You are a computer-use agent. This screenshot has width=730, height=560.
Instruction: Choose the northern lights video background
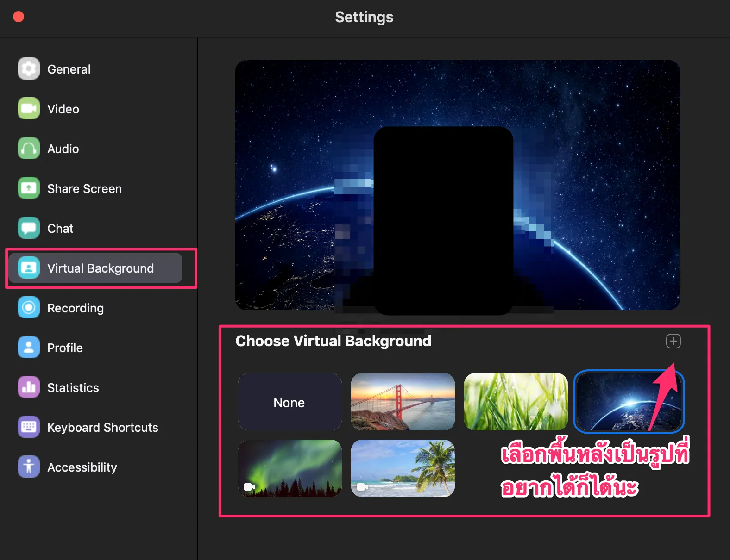[x=290, y=468]
